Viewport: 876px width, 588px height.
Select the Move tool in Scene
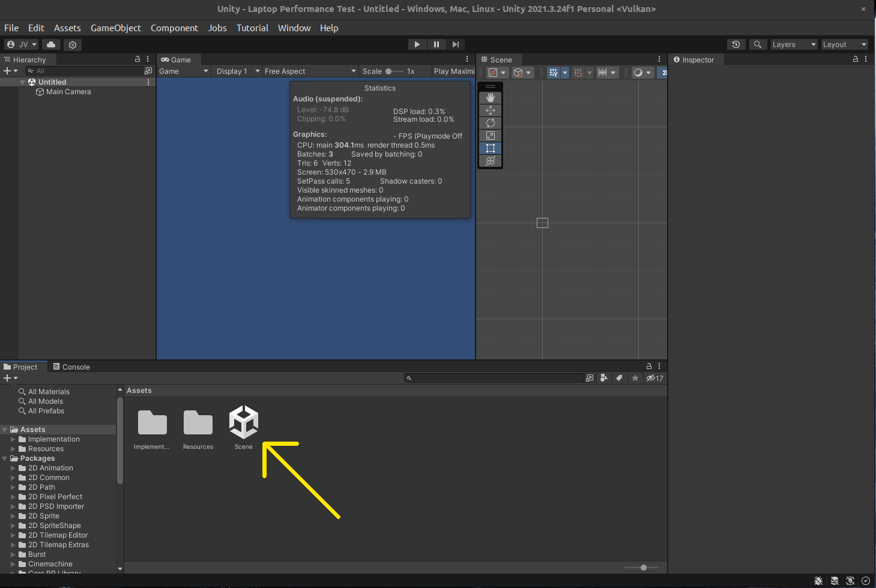(x=491, y=110)
